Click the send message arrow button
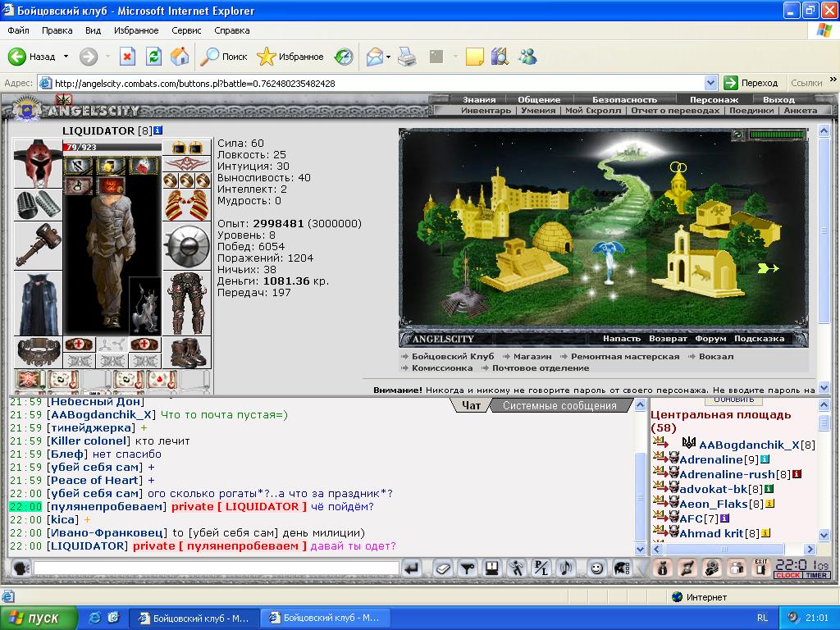This screenshot has width=840, height=630. tap(412, 568)
